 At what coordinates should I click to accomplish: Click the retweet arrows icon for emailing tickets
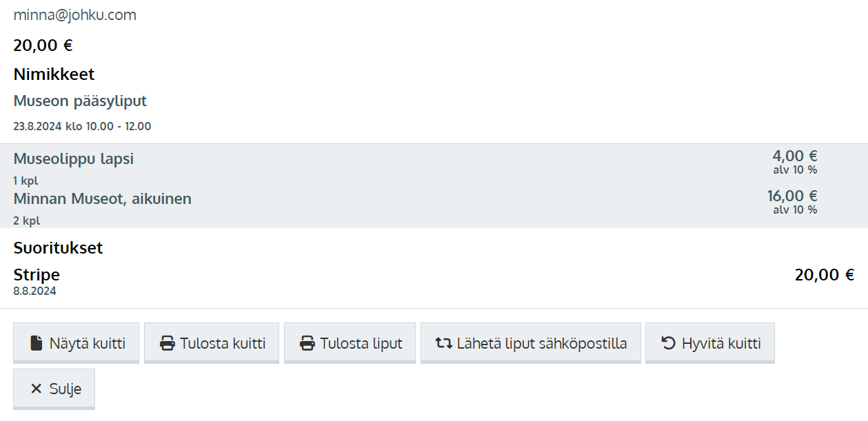pos(443,343)
